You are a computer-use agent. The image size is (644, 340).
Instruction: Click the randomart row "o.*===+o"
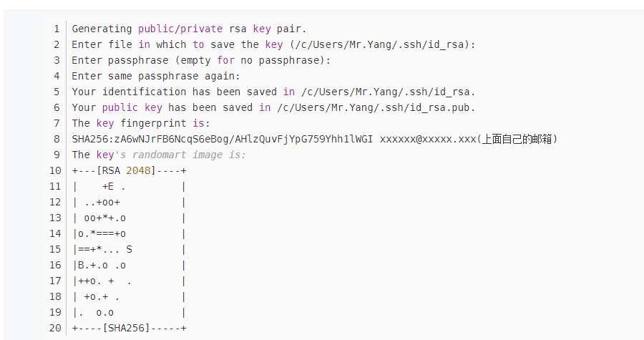[102, 233]
